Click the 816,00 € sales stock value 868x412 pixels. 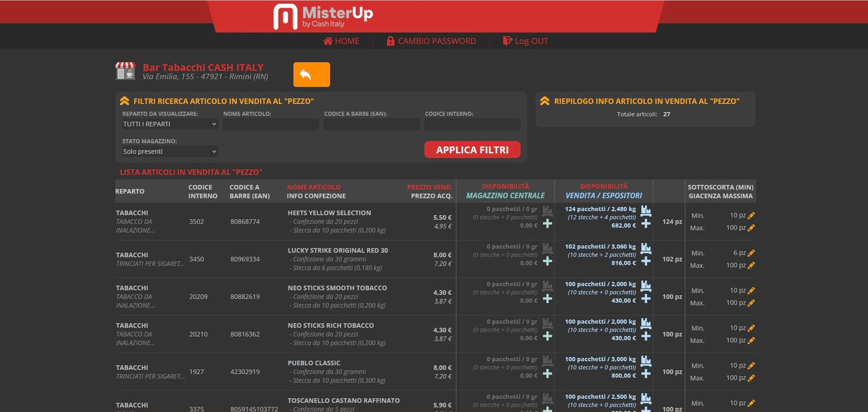(624, 263)
